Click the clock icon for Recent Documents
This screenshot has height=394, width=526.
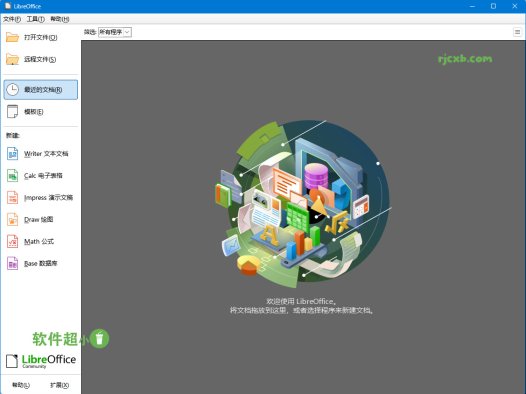pos(12,90)
